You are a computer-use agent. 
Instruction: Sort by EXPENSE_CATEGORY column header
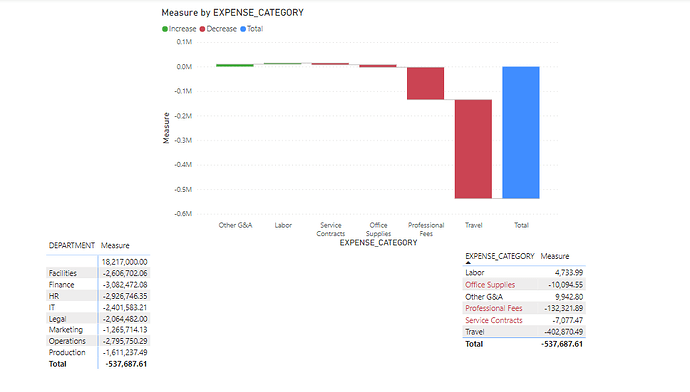click(500, 256)
